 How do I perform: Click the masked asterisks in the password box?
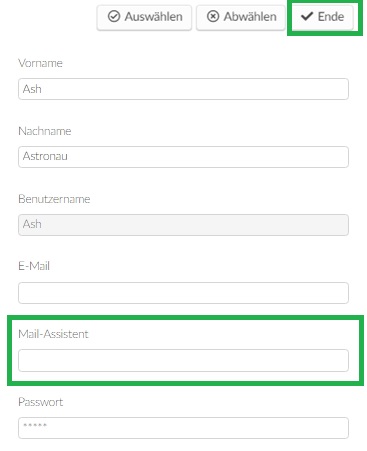point(35,426)
